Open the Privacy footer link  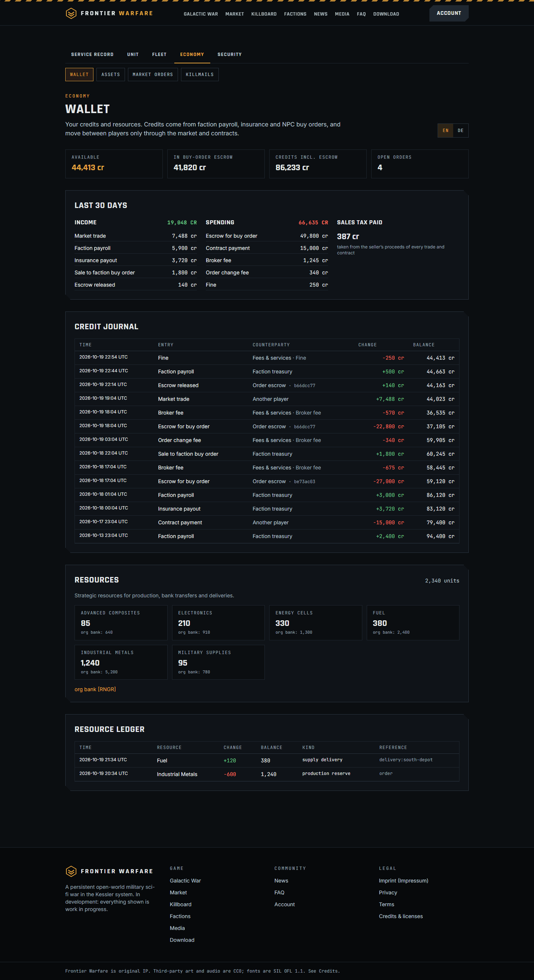tap(388, 892)
